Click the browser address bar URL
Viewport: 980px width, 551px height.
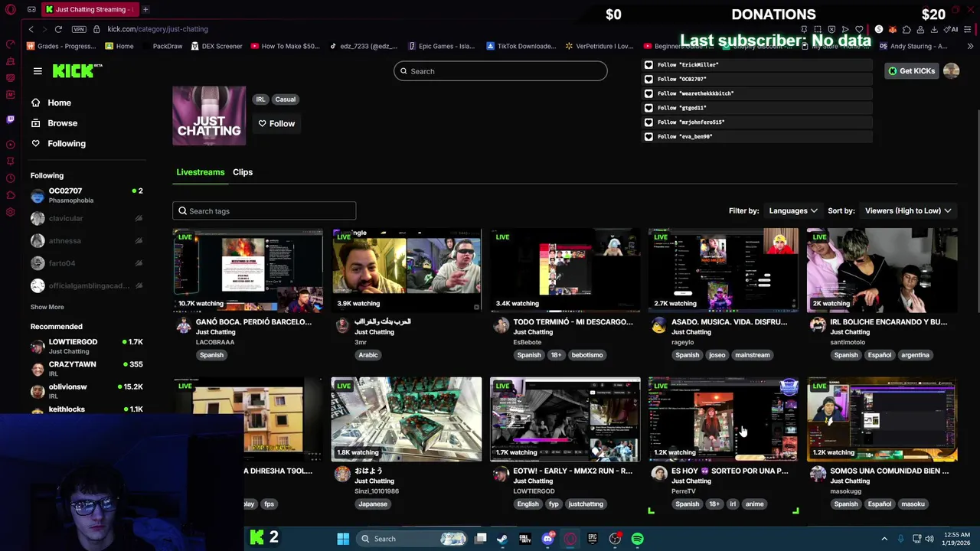[158, 29]
